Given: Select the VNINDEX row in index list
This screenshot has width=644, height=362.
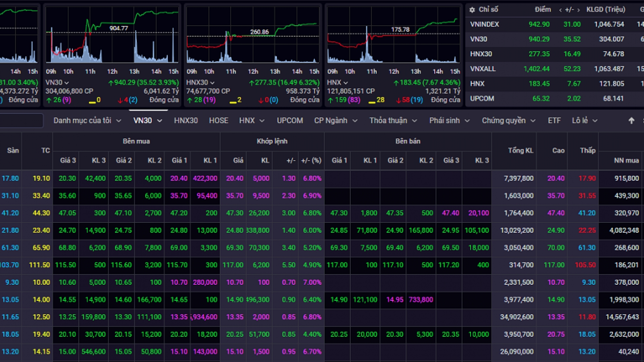Looking at the screenshot, I should 555,25.
